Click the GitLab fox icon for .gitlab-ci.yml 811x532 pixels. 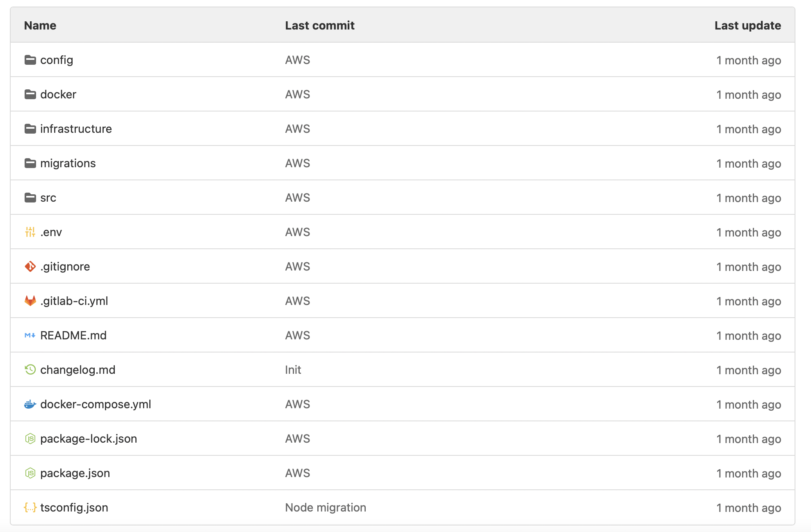click(x=30, y=301)
